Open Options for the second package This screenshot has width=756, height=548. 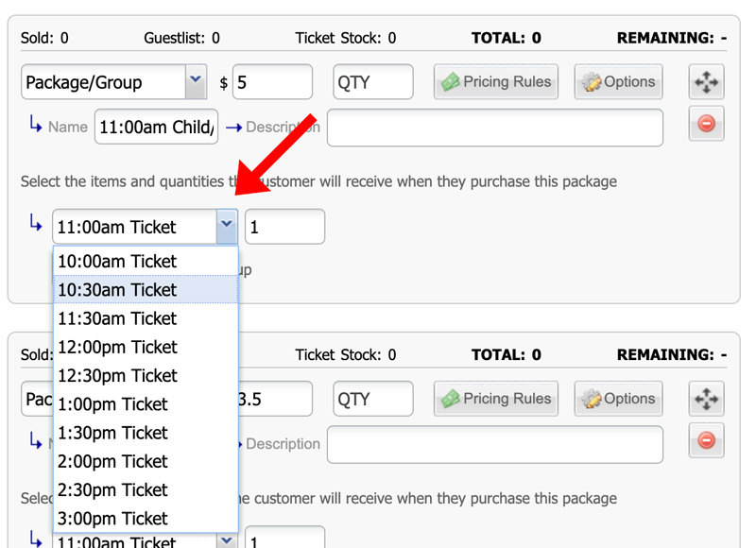[x=618, y=399]
